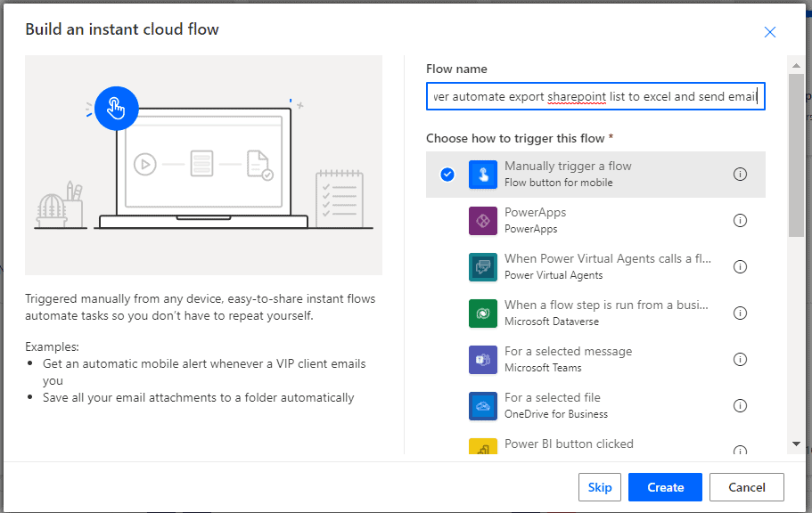Click the Flow name input field
This screenshot has height=513, width=812.
click(595, 96)
